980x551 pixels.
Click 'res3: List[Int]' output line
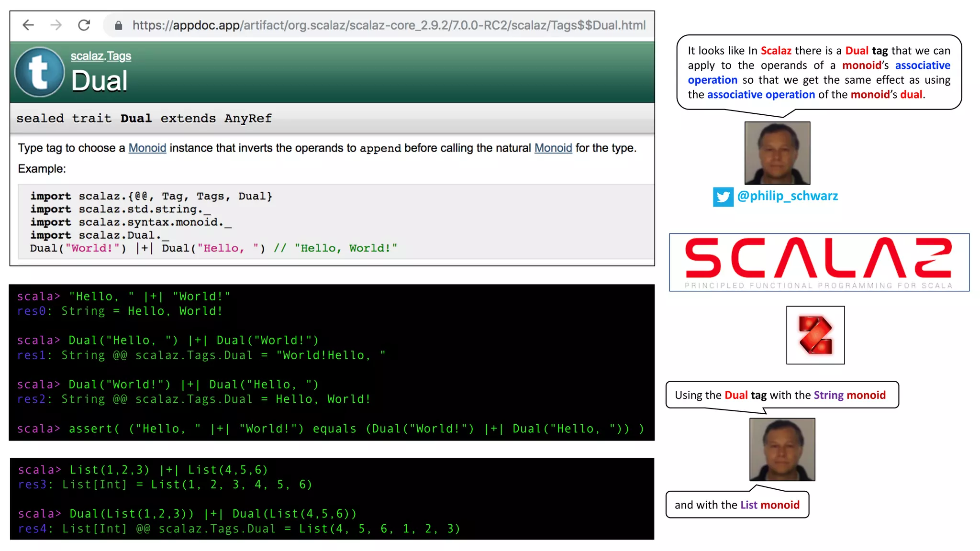[x=165, y=485]
